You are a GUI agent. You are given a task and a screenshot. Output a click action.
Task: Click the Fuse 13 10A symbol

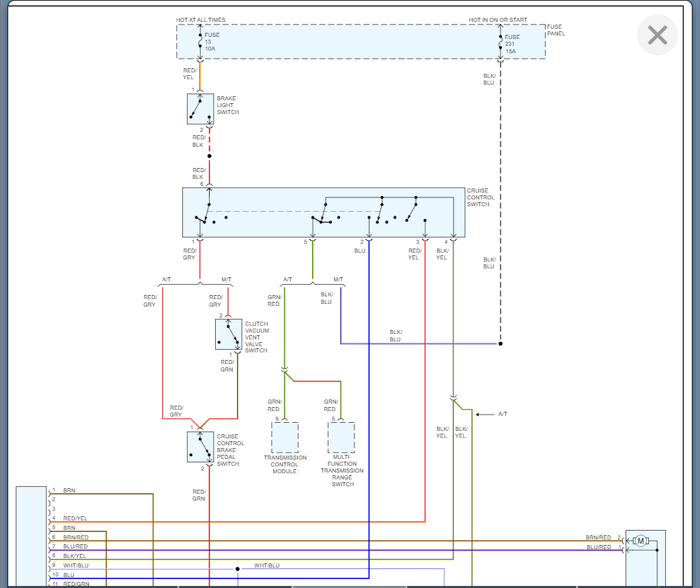point(200,42)
